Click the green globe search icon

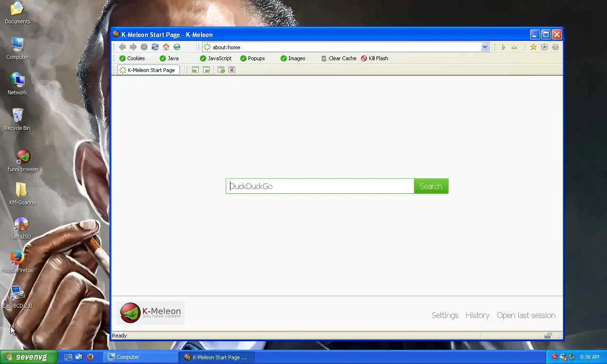177,47
